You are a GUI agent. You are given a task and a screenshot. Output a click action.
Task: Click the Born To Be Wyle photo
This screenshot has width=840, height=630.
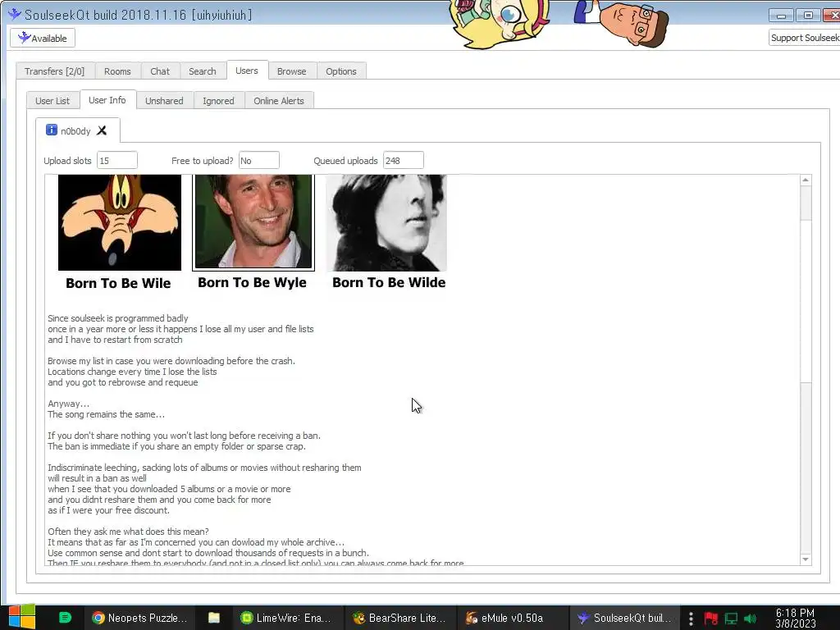(x=253, y=221)
